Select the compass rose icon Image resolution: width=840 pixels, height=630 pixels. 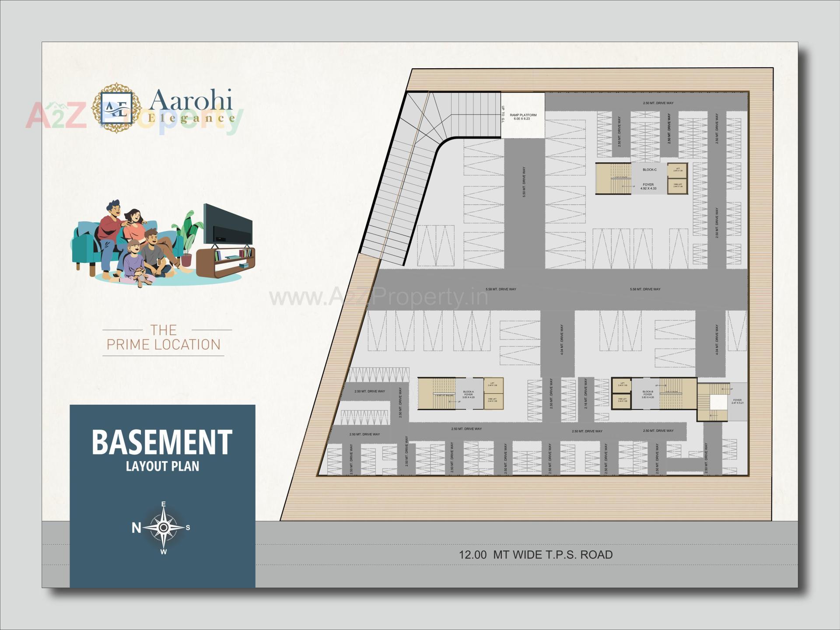[164, 527]
